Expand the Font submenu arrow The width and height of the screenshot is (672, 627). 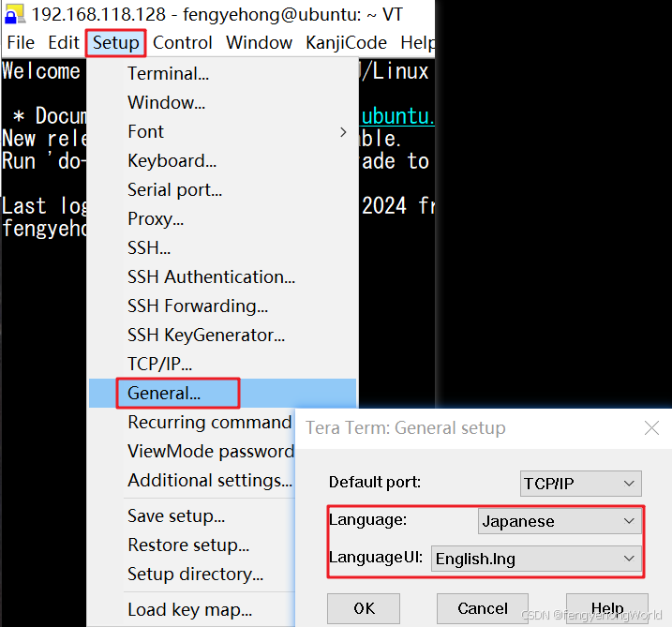(x=343, y=132)
